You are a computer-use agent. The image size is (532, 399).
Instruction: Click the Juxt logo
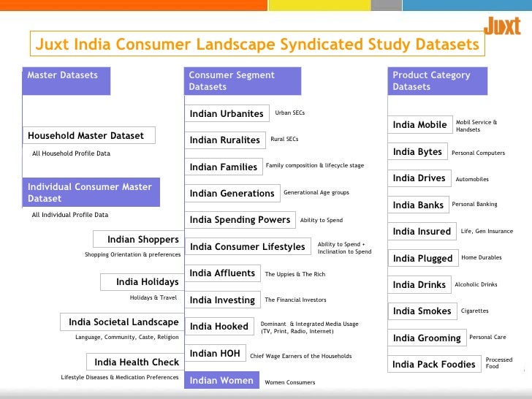502,26
